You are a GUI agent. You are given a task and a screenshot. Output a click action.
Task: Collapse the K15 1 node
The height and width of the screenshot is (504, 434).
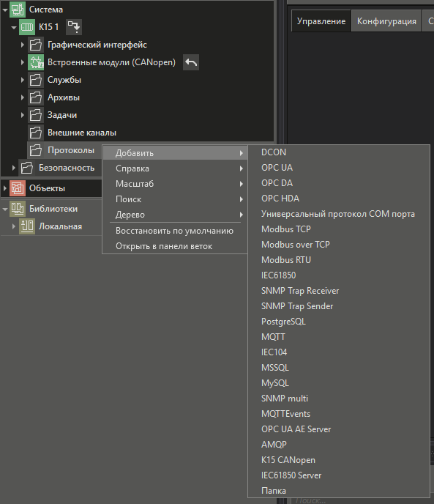click(x=13, y=27)
